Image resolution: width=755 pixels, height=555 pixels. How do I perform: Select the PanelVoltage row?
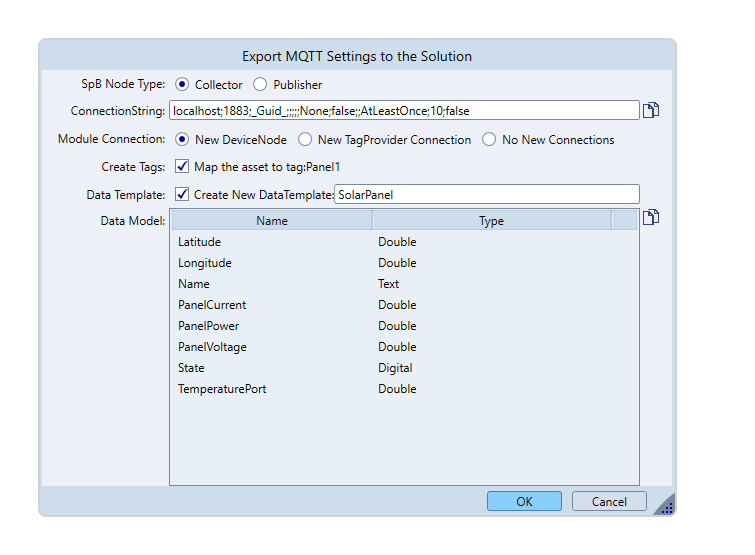[x=404, y=347]
